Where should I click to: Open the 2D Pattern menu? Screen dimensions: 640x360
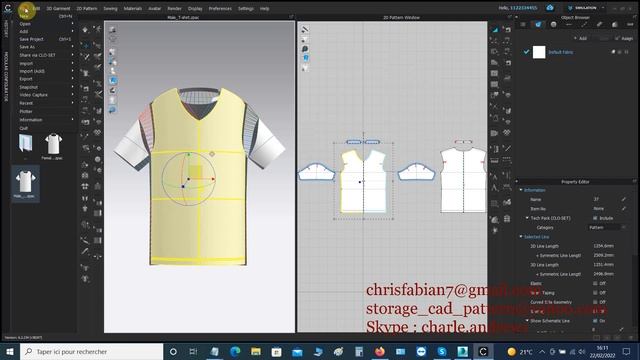(87, 8)
